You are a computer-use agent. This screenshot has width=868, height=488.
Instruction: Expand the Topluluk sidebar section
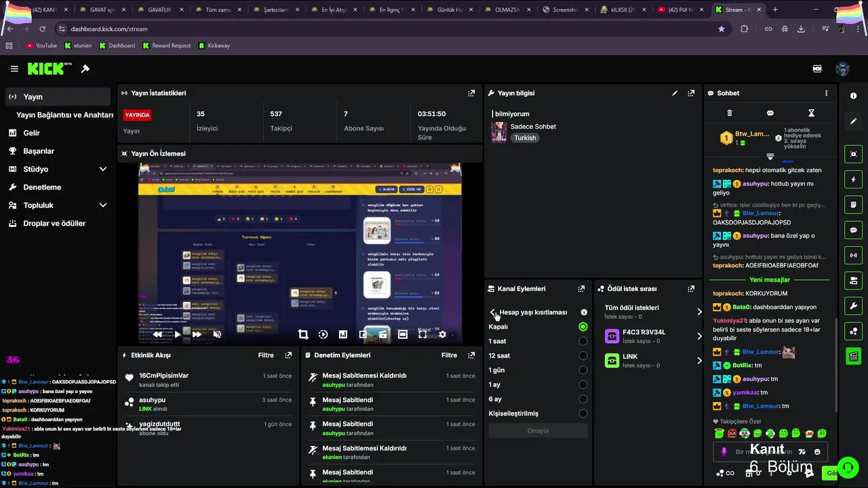(103, 205)
